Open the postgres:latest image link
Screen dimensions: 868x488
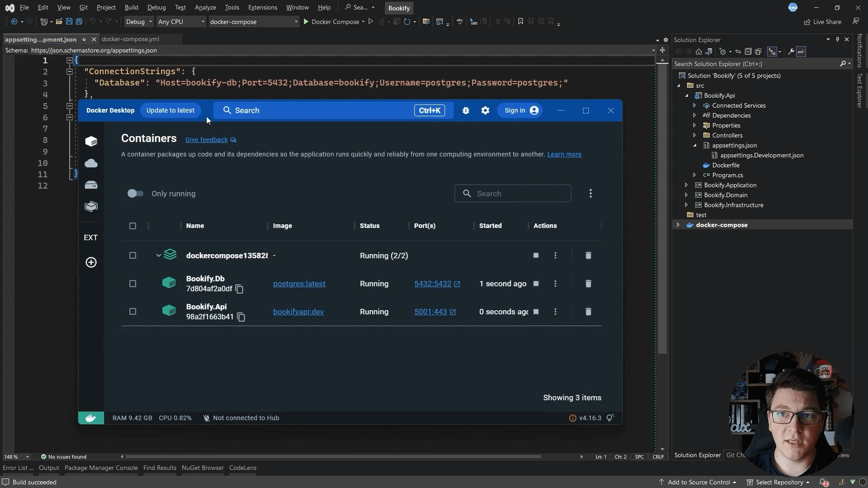pos(299,284)
